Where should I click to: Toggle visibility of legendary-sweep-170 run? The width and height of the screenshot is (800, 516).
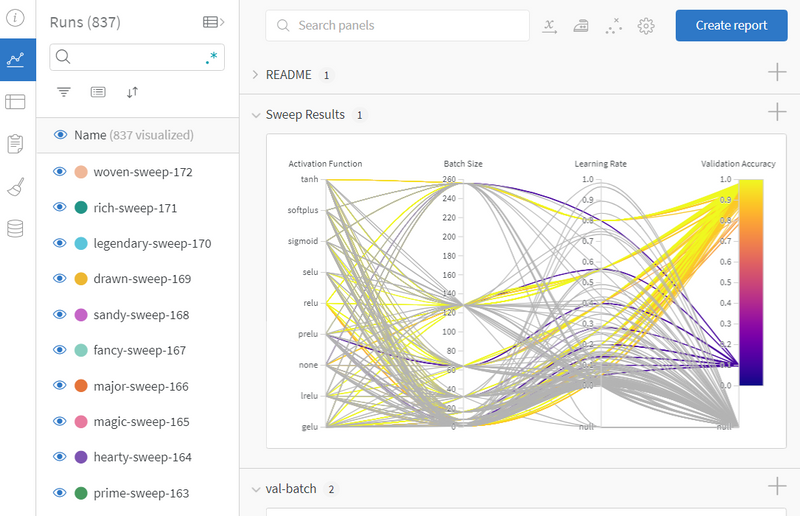[x=59, y=243]
